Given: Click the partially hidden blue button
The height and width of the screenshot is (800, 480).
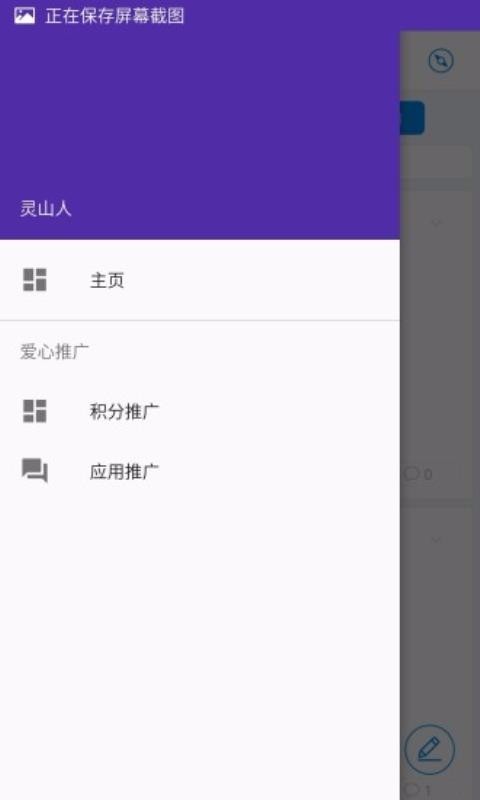Looking at the screenshot, I should click(412, 118).
